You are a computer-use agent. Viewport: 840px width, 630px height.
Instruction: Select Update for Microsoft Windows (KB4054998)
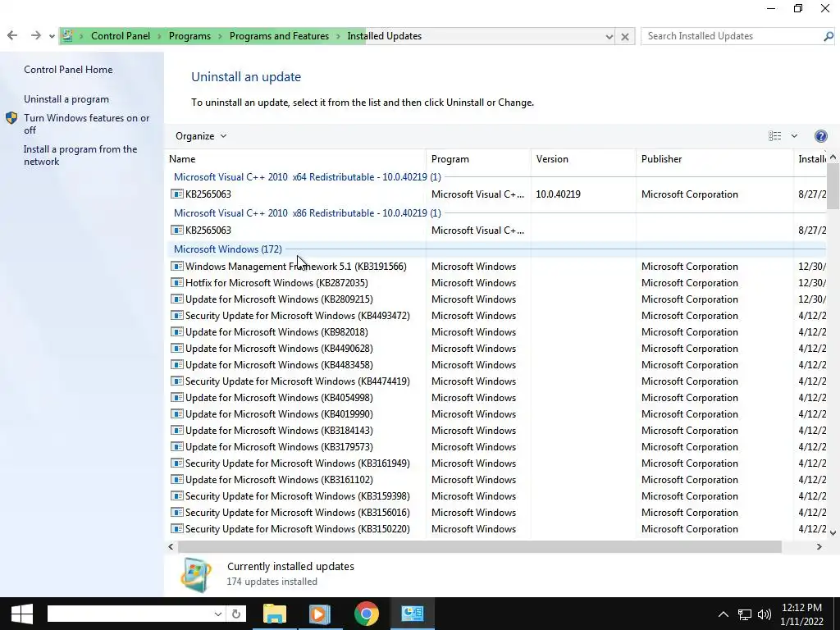point(497,398)
